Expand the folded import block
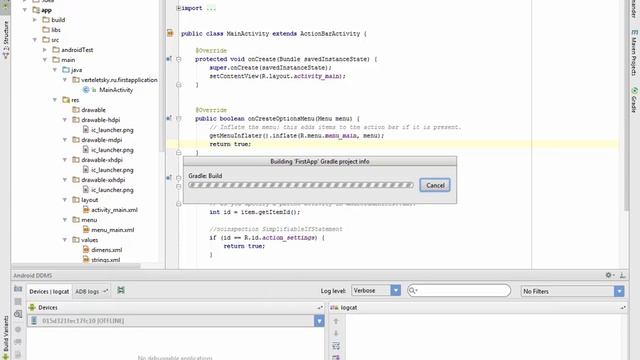This screenshot has width=640, height=360. point(178,8)
